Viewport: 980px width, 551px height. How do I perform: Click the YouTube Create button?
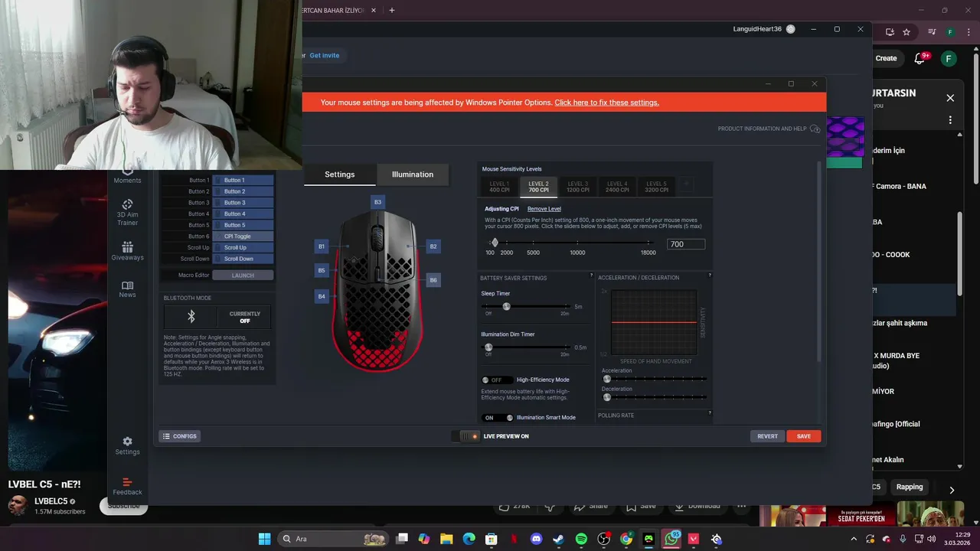click(x=887, y=58)
